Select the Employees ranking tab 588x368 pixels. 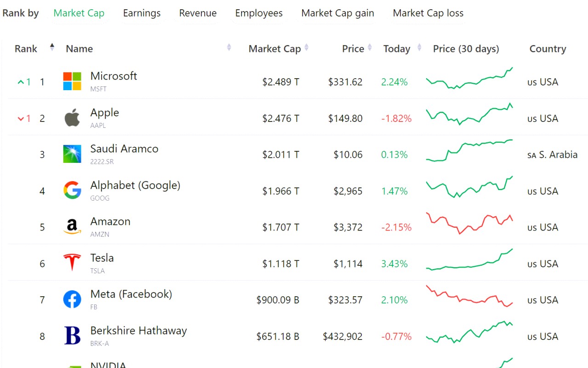pos(259,13)
